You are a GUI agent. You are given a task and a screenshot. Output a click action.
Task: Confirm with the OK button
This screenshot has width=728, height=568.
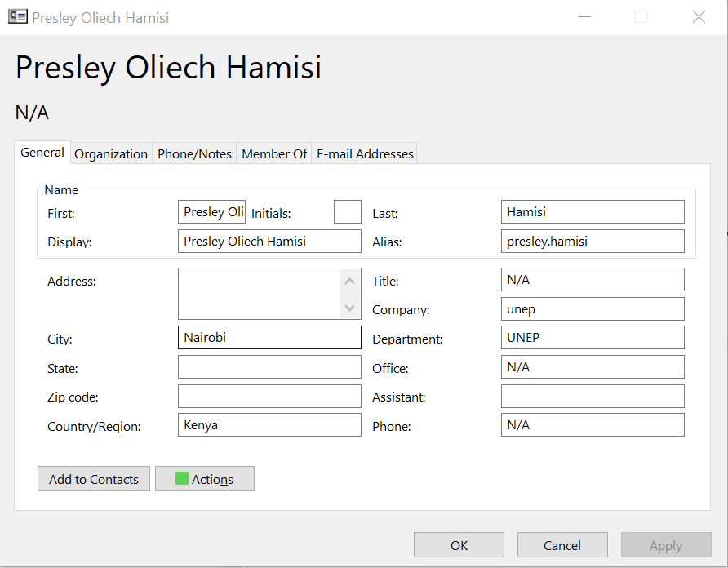click(459, 545)
